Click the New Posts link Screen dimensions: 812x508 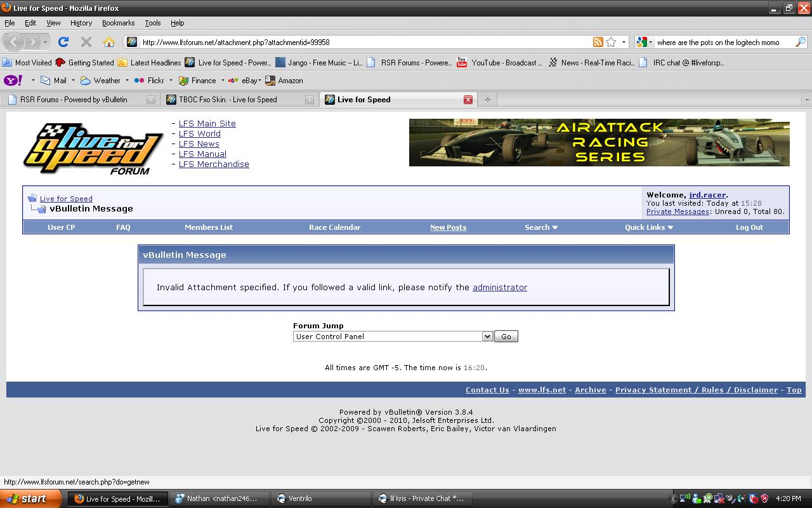(x=449, y=227)
